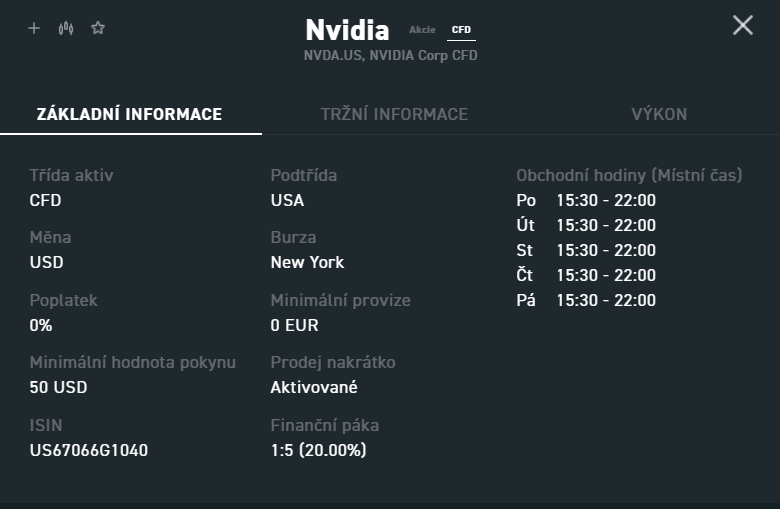
Task: Click the Minimální hodnota pokynu label
Action: [133, 363]
